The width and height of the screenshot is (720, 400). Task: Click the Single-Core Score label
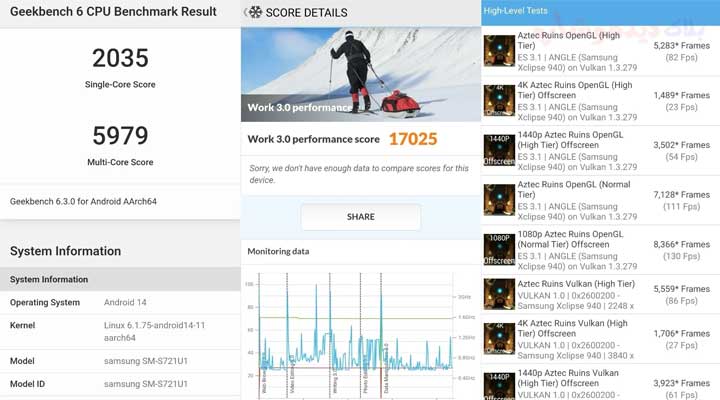click(120, 85)
